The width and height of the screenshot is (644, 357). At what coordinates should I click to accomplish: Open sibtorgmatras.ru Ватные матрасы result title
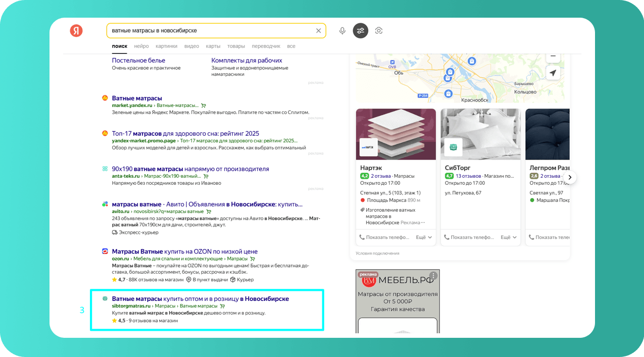tap(201, 298)
